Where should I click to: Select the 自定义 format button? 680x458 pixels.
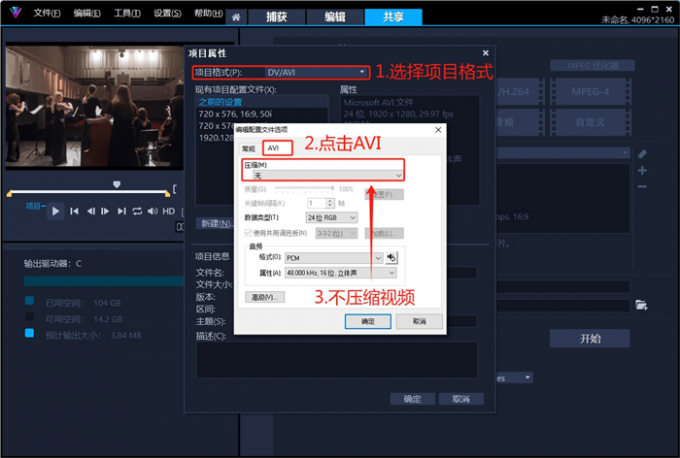pos(590,122)
